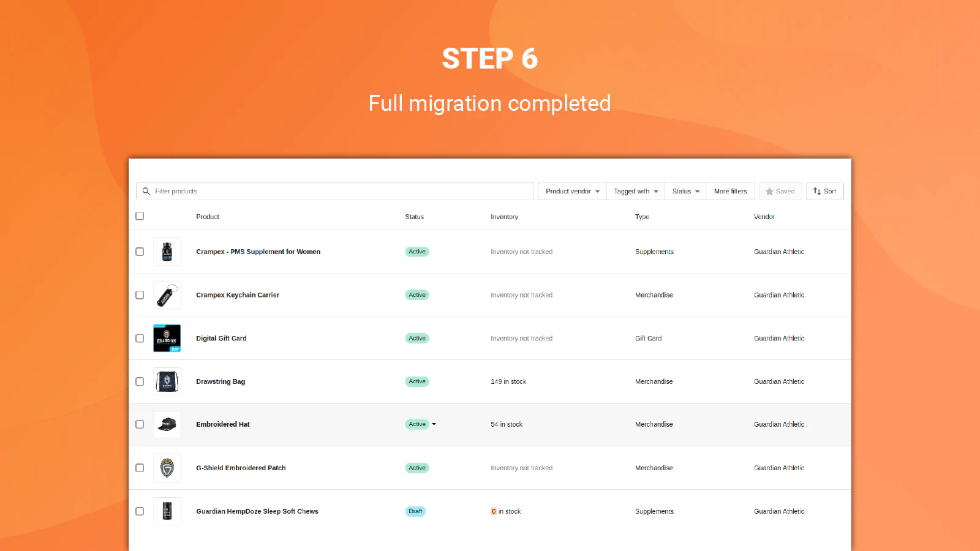Open Guardian HempDoze Sleep Soft Chews product
Screen dimensions: 980x551
coord(257,511)
